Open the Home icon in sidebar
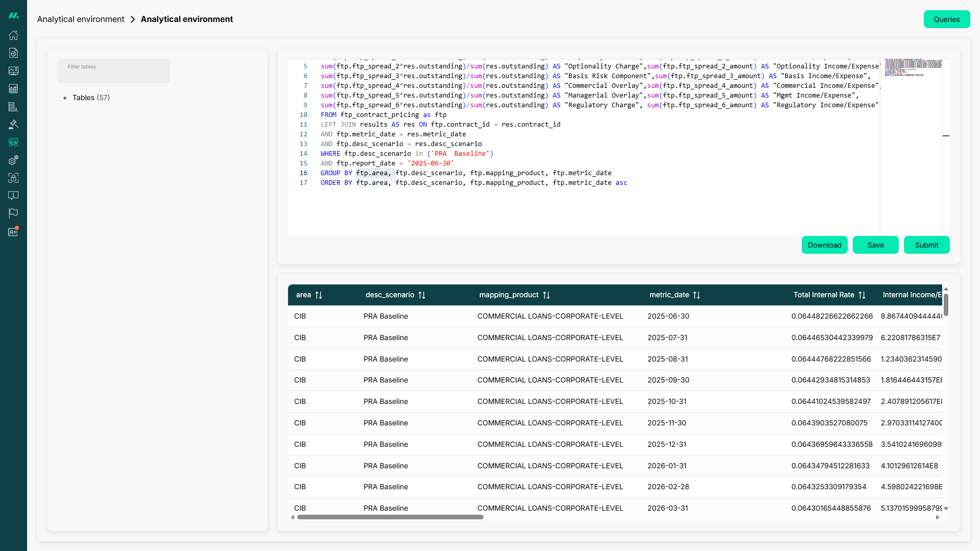 click(14, 35)
